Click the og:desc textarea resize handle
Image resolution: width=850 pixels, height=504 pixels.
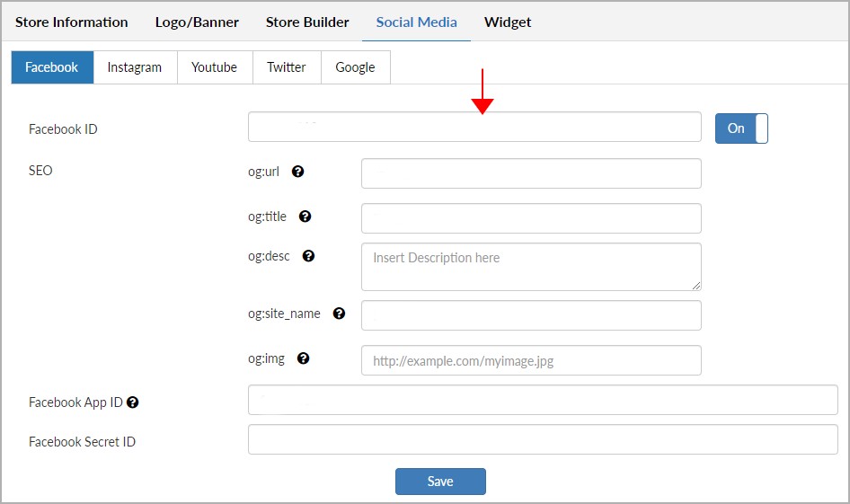click(x=696, y=286)
